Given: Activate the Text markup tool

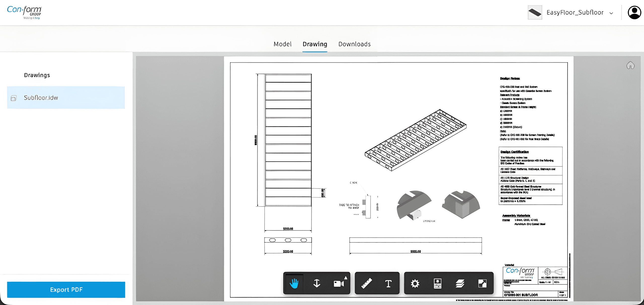Looking at the screenshot, I should 388,283.
